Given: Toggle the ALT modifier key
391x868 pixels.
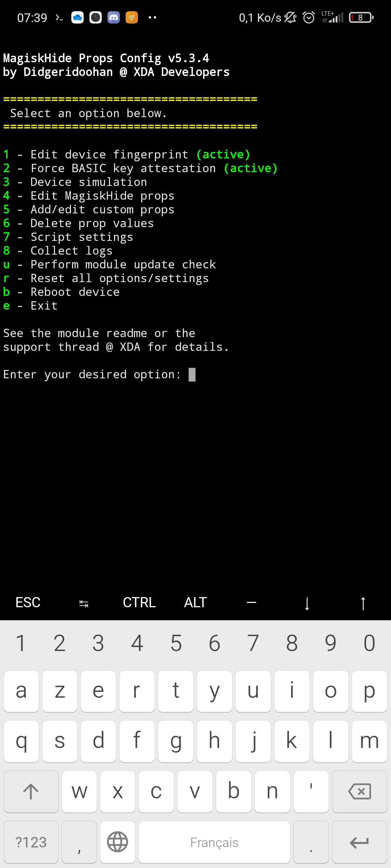Looking at the screenshot, I should [x=195, y=603].
